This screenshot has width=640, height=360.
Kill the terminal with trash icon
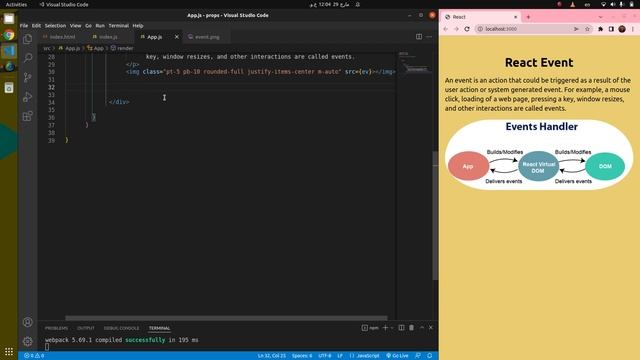[411, 328]
